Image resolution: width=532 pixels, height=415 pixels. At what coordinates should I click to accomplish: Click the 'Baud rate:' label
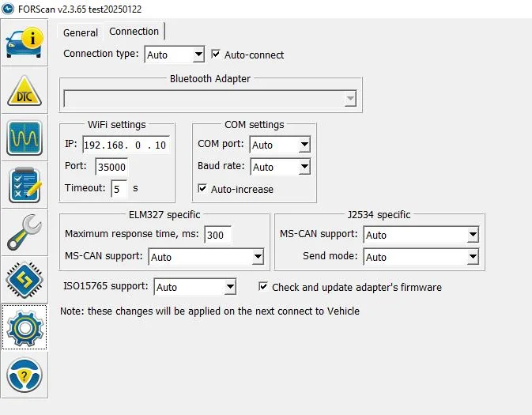click(x=221, y=166)
